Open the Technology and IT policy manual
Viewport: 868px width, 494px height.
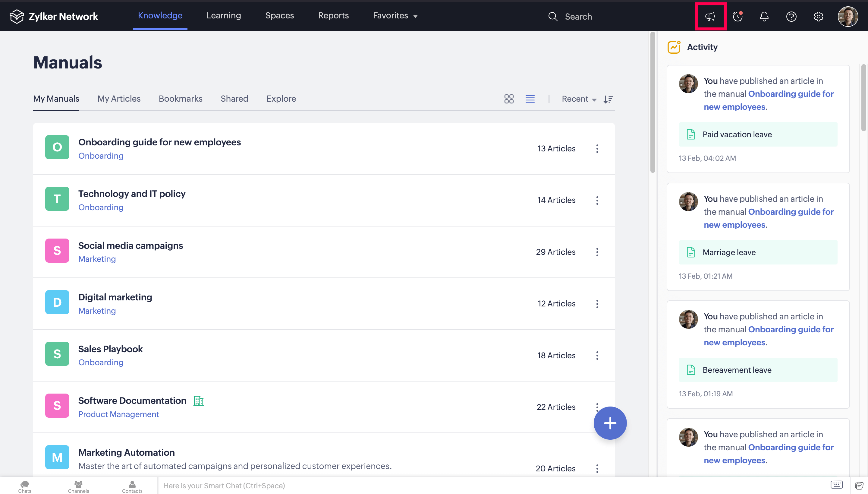[131, 193]
